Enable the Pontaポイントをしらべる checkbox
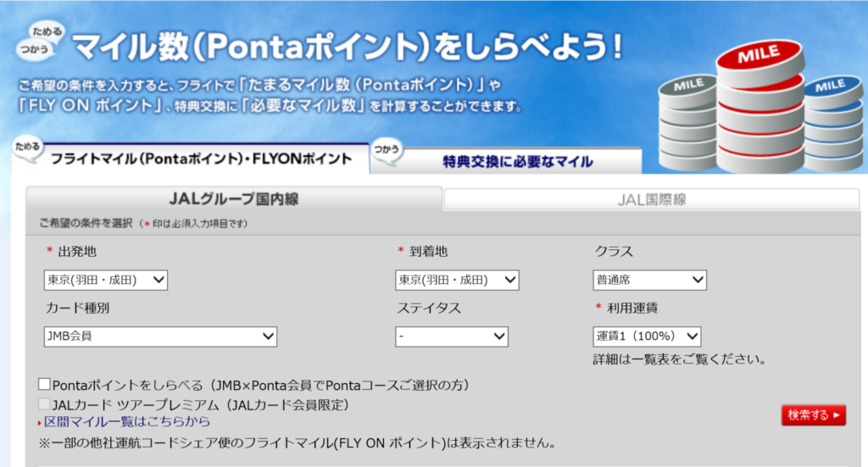Viewport: 868px width, 467px height. pos(44,385)
